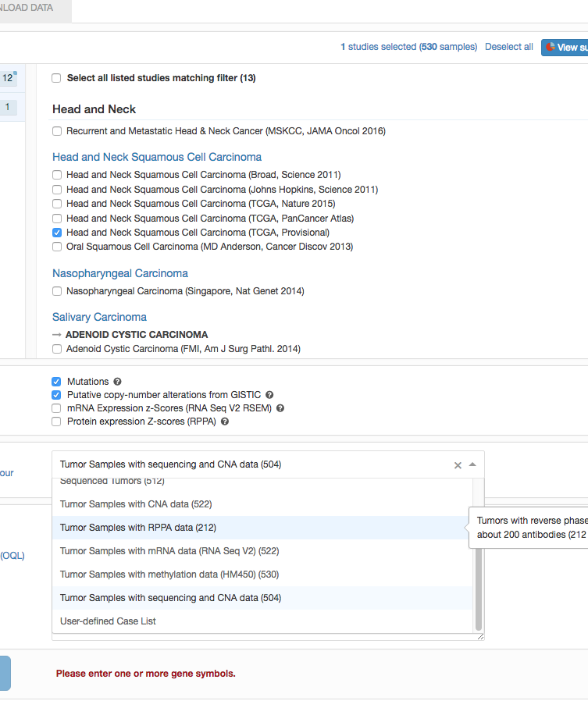Select the '1' entry in the left sidebar
Image resolution: width=588 pixels, height=708 pixels.
click(x=9, y=106)
